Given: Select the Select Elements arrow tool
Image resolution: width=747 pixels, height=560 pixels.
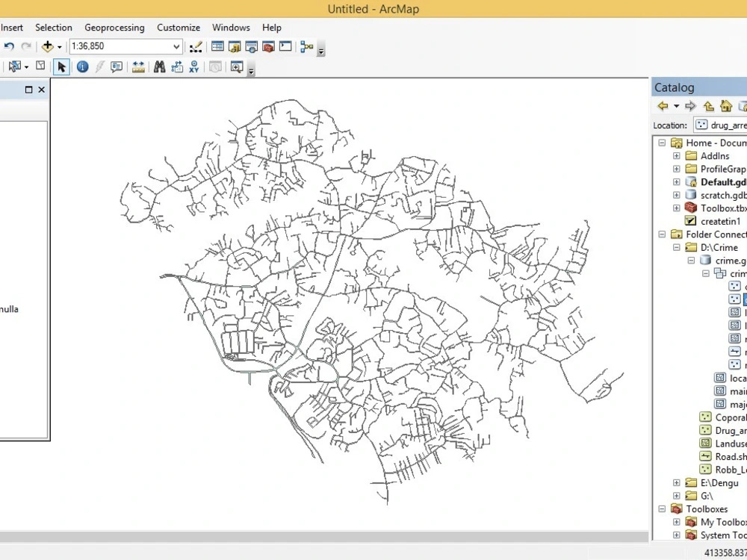Looking at the screenshot, I should pyautogui.click(x=61, y=66).
